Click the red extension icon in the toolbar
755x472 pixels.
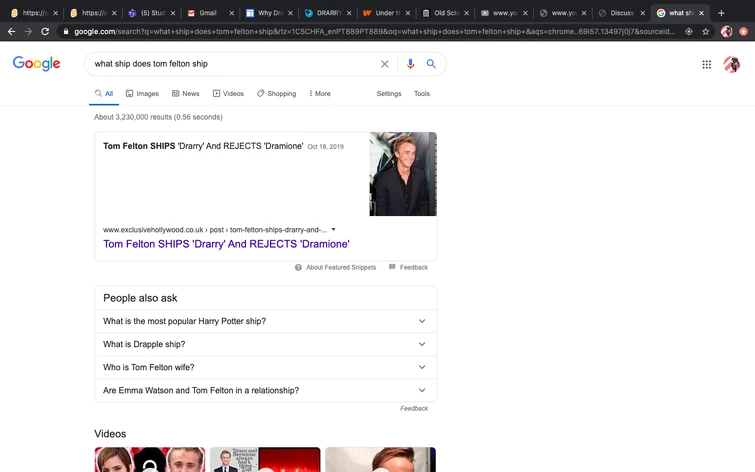tap(743, 32)
